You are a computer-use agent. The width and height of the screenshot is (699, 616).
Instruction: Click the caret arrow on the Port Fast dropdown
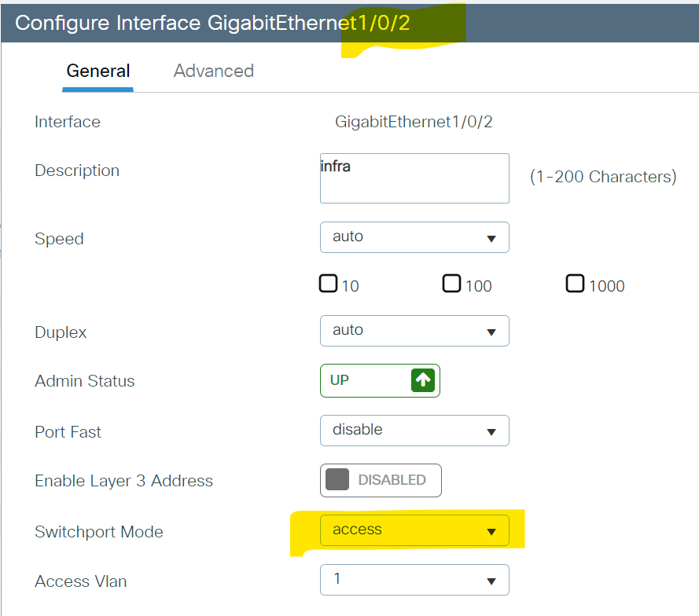pos(491,431)
